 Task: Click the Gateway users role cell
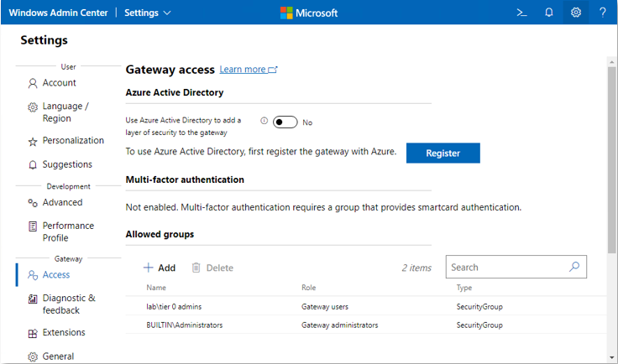325,306
